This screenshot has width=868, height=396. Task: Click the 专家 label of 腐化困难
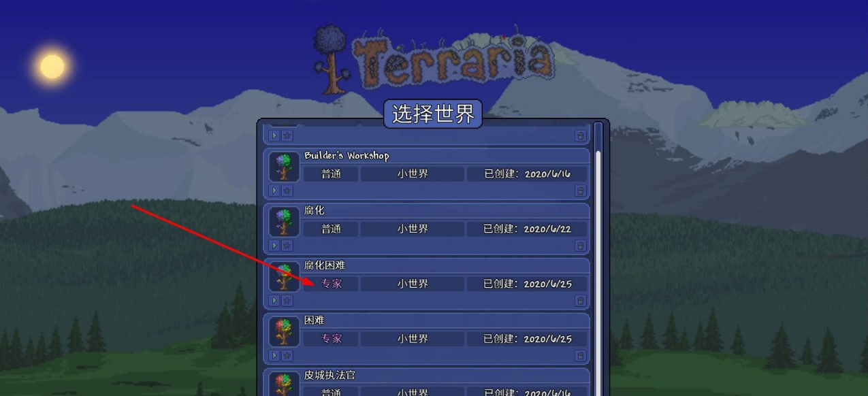[332, 284]
